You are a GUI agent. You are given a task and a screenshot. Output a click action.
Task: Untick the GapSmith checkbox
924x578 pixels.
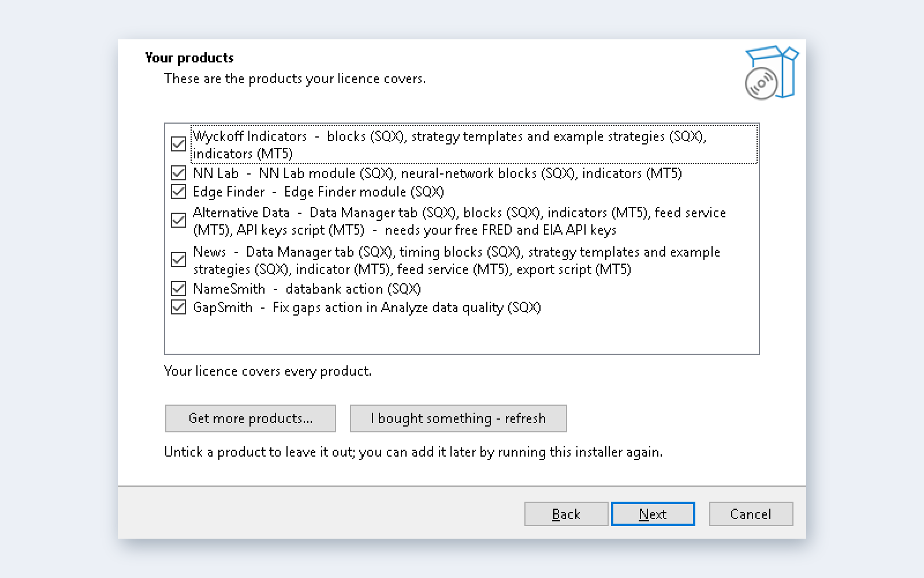point(178,307)
